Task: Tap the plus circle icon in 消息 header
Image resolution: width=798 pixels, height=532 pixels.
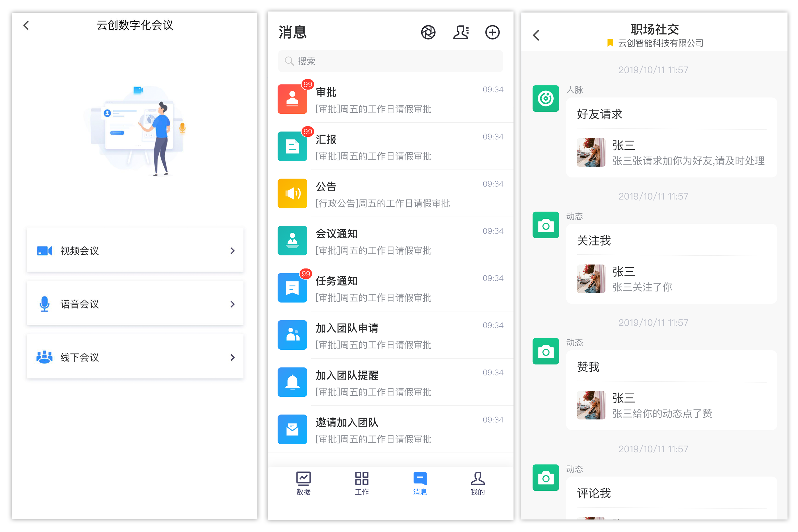Action: (x=492, y=33)
